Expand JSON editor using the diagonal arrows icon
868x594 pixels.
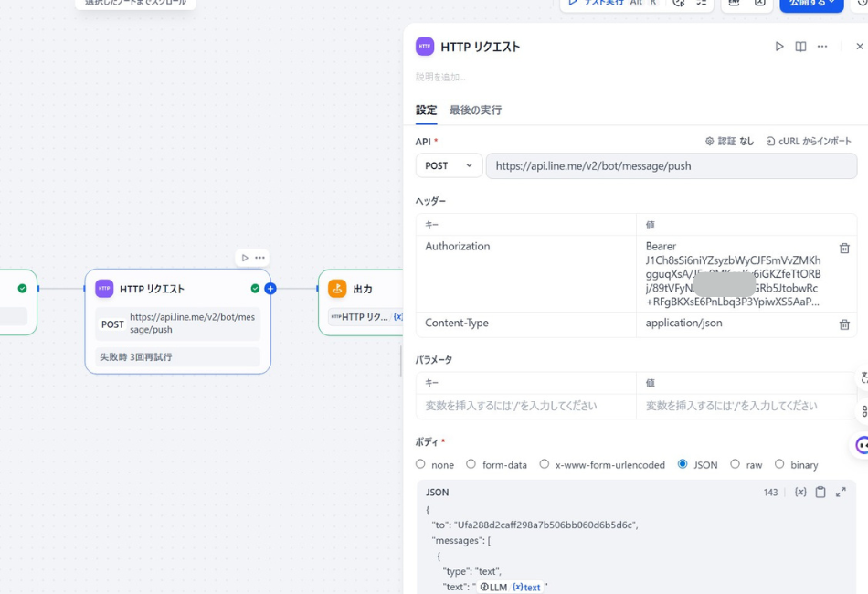coord(840,492)
